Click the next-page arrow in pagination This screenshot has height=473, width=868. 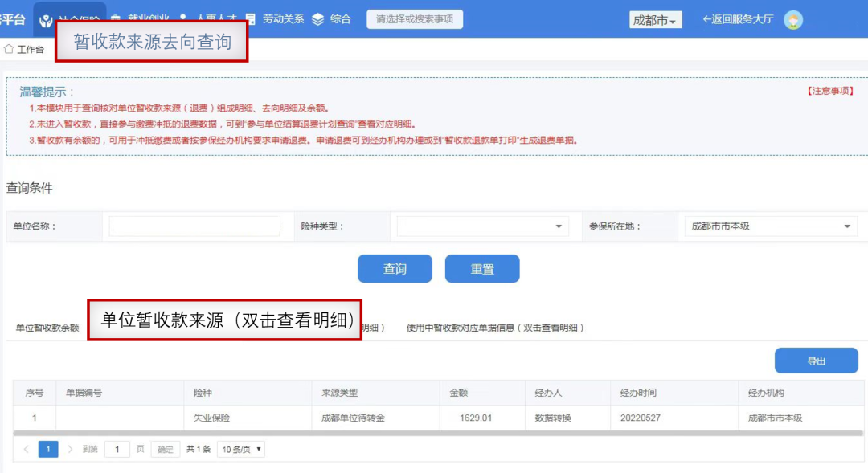pos(71,448)
